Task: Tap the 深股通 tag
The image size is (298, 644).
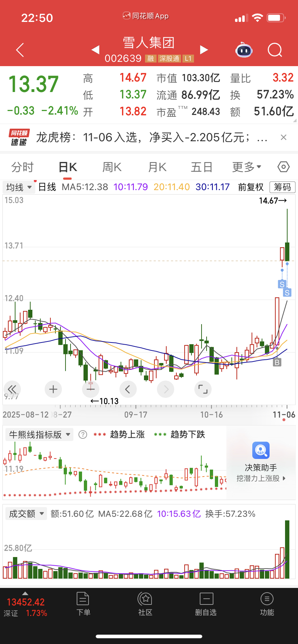Action: click(170, 59)
